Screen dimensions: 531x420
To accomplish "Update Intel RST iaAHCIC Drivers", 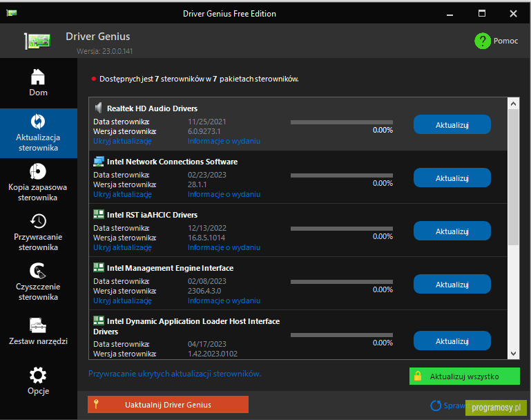I will tap(452, 231).
